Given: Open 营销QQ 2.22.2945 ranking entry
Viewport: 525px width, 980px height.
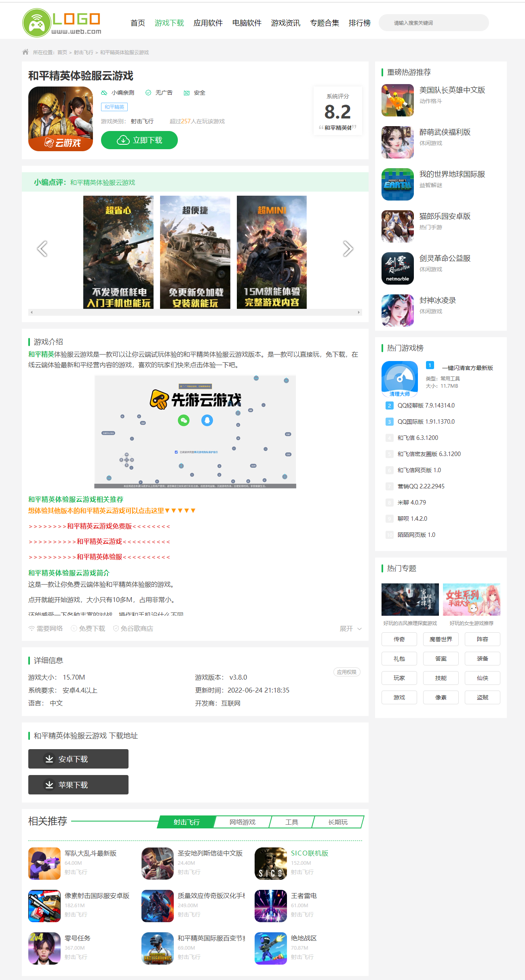Looking at the screenshot, I should pos(421,486).
